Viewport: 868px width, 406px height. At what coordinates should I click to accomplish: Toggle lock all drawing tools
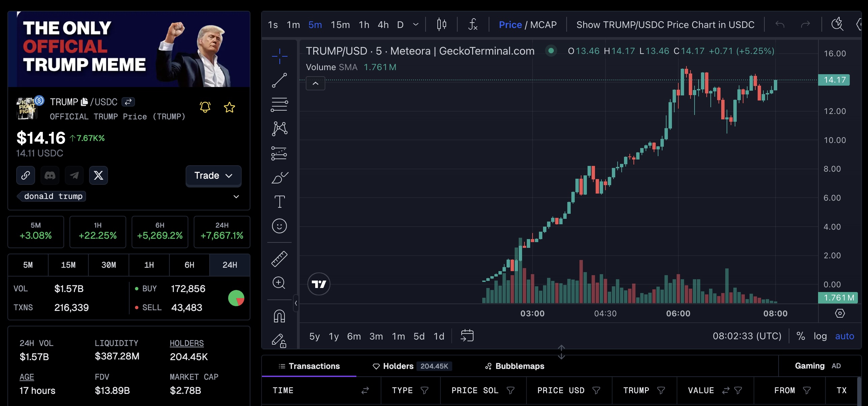pos(279,340)
